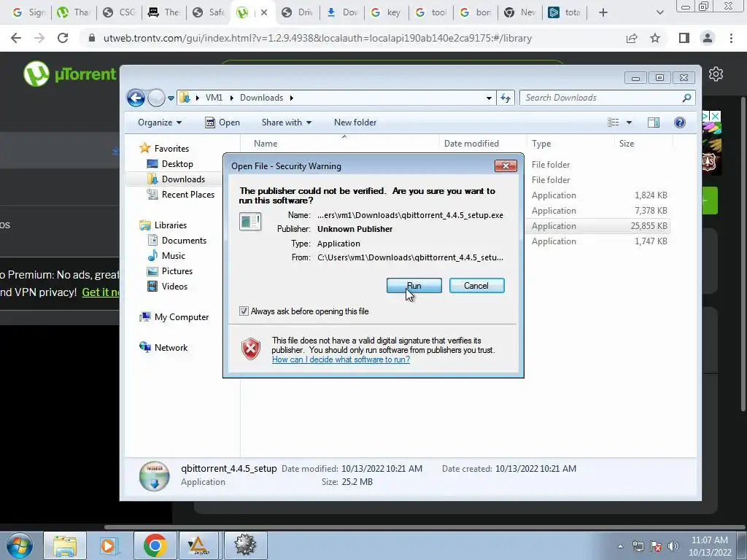Open Pictures library

(169, 271)
